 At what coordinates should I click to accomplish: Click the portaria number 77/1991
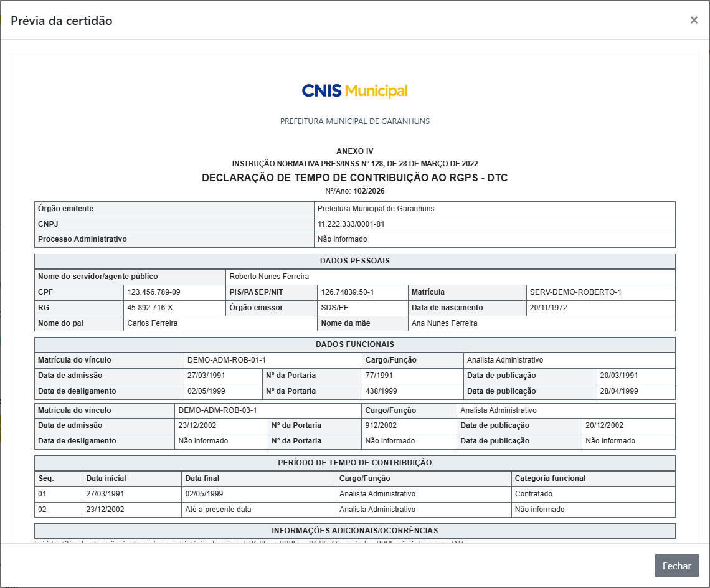379,376
